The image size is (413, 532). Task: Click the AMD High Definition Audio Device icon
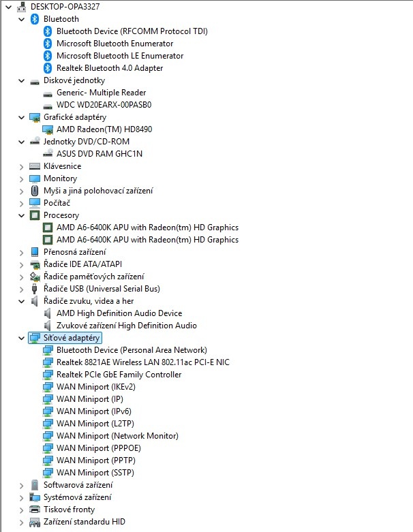pos(48,313)
